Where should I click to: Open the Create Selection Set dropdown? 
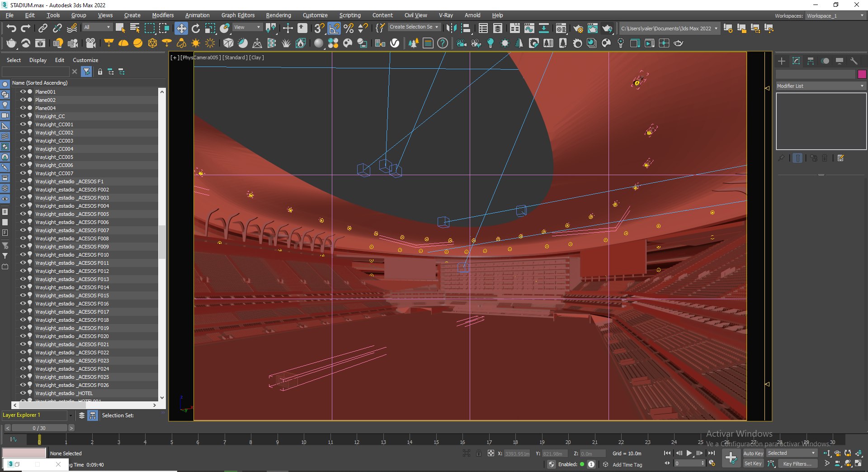414,27
